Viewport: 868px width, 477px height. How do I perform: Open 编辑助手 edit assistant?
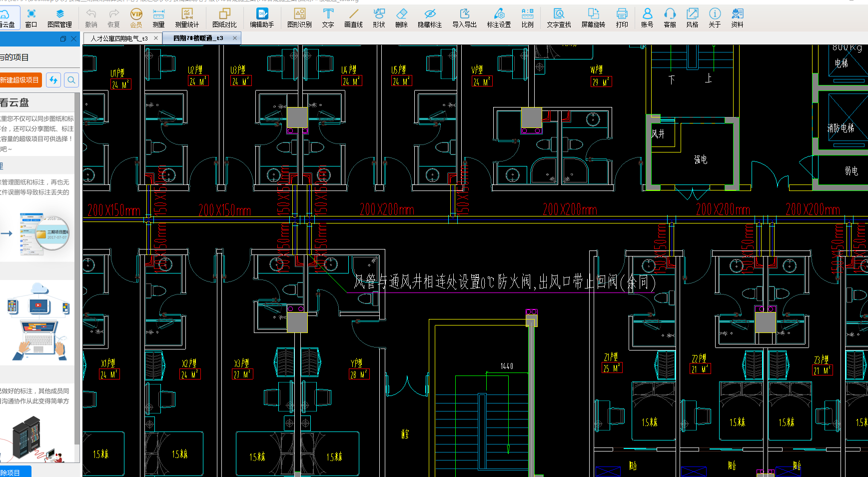click(x=262, y=17)
